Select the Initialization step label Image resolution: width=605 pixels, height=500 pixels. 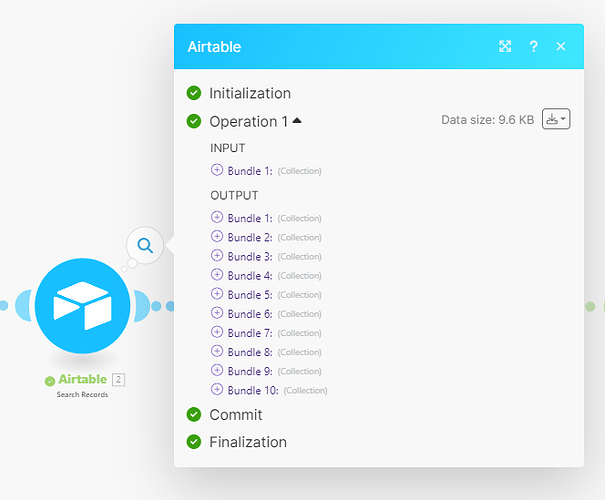[250, 93]
